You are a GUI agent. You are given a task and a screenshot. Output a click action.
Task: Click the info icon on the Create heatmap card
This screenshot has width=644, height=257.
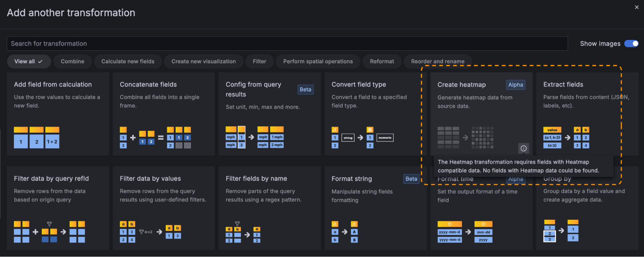tap(524, 148)
